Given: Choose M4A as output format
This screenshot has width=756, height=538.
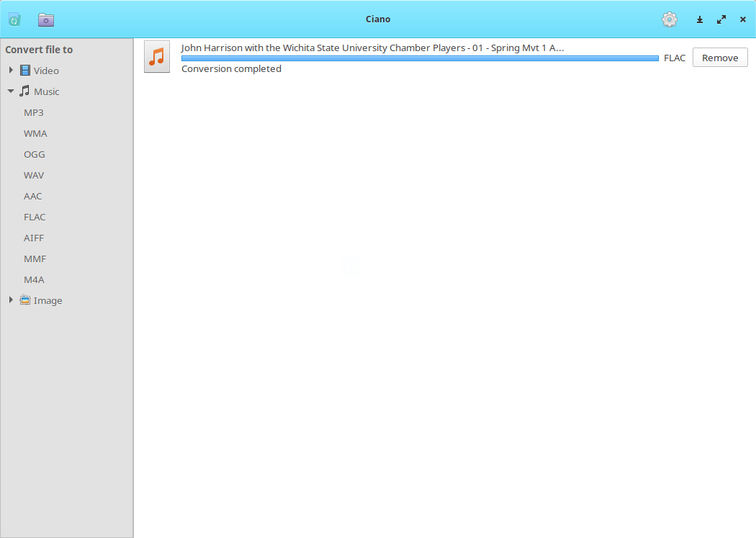Looking at the screenshot, I should coord(34,279).
